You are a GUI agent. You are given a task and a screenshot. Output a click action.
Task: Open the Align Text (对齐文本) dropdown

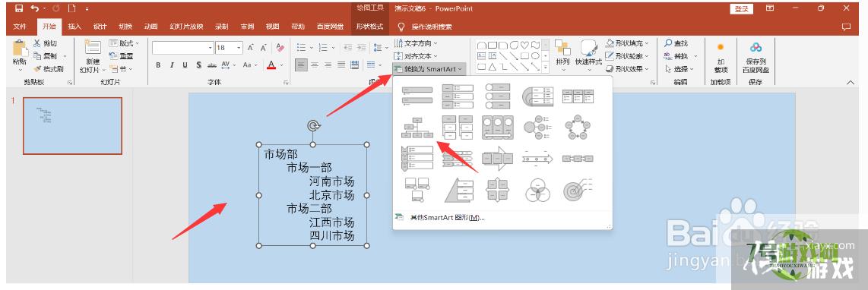tap(416, 56)
